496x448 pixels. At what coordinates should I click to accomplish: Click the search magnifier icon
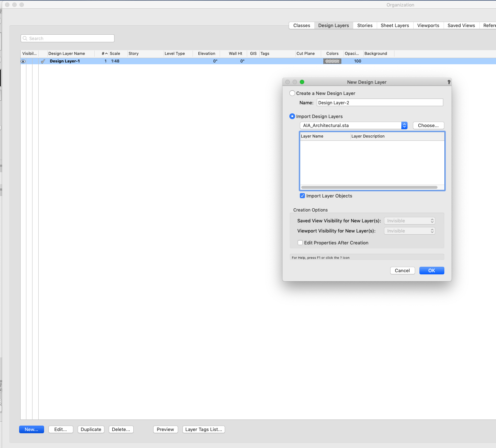pos(25,39)
